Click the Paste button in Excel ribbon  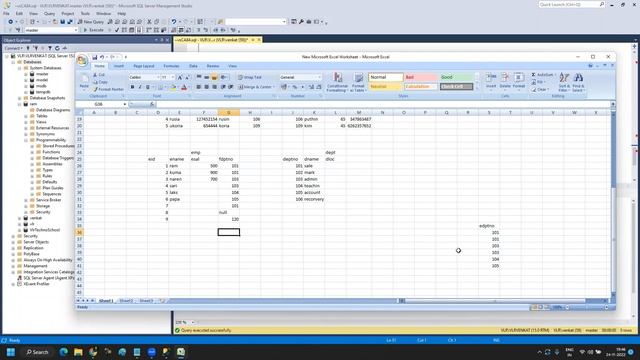(x=84, y=82)
